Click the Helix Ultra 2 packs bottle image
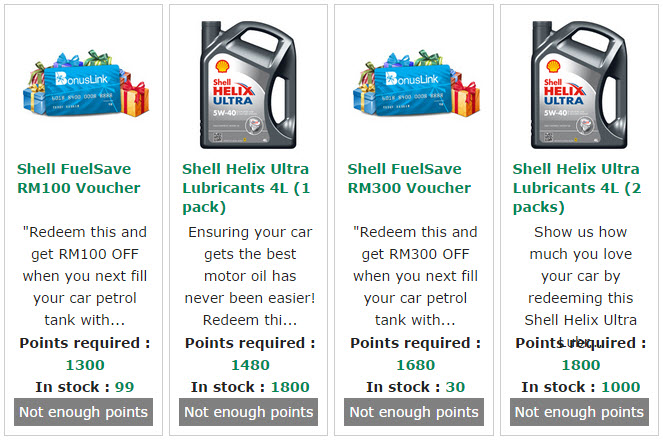Image resolution: width=663 pixels, height=441 pixels. tap(580, 83)
